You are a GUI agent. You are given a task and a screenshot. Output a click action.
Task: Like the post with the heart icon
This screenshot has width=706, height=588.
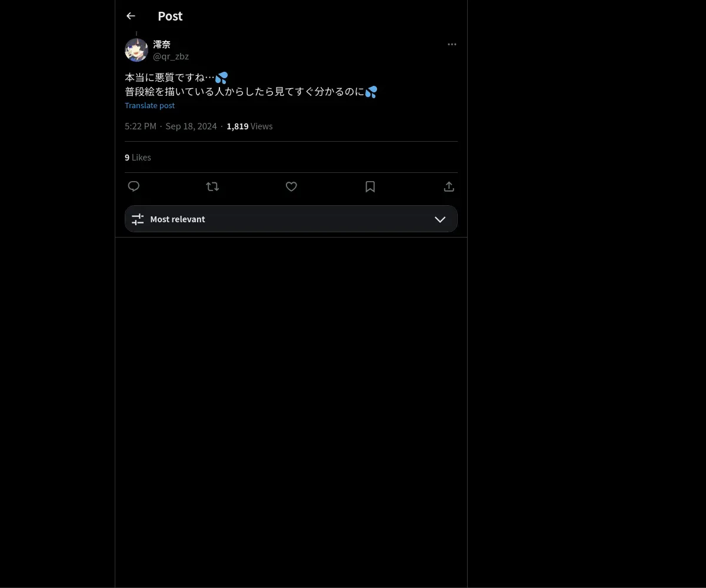[x=291, y=186]
